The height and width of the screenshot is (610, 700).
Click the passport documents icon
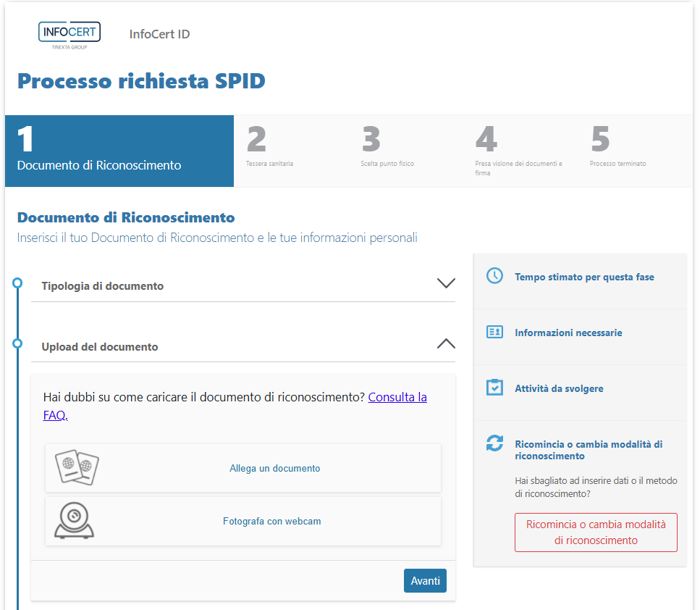pos(77,468)
